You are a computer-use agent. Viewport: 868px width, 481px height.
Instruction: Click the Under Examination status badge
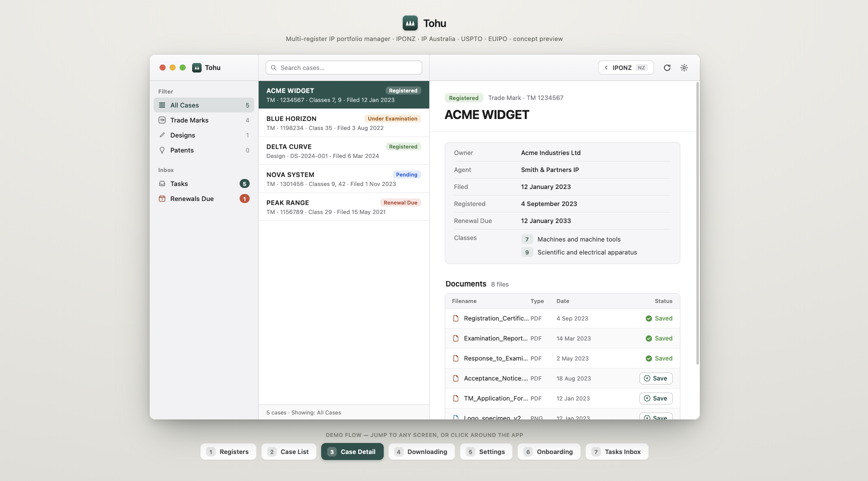(x=392, y=119)
